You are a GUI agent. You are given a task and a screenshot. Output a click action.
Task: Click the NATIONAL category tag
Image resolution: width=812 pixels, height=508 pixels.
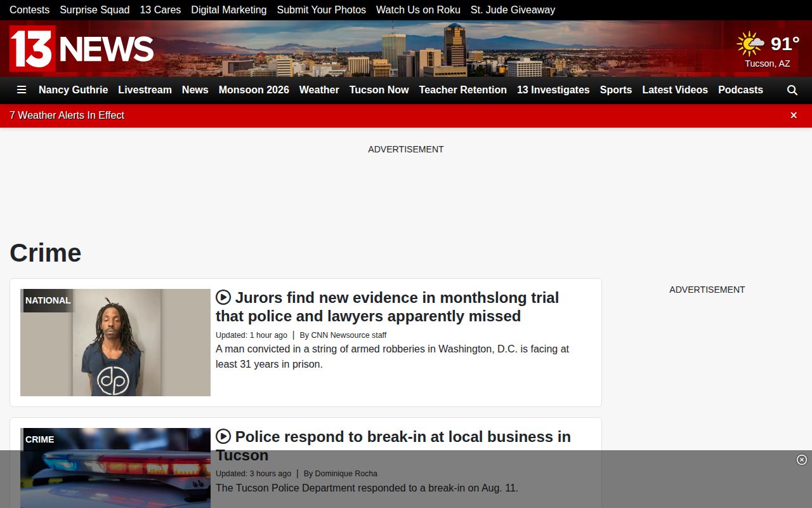48,300
